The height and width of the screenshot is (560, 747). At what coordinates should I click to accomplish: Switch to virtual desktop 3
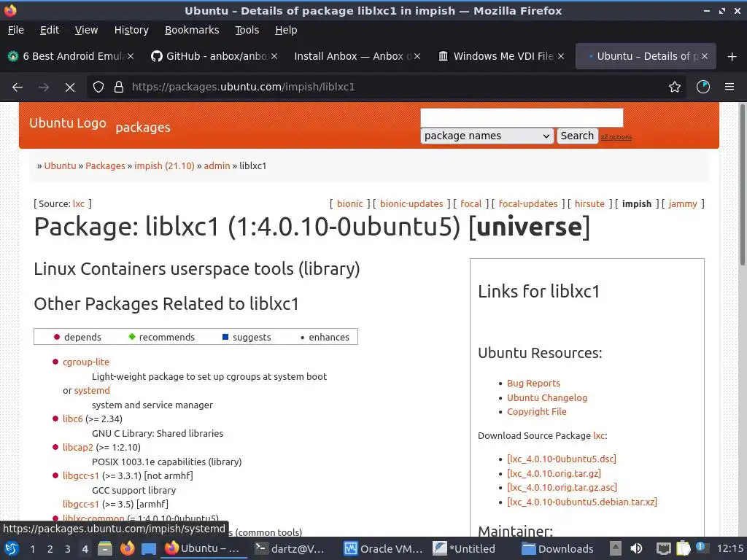pyautogui.click(x=68, y=549)
